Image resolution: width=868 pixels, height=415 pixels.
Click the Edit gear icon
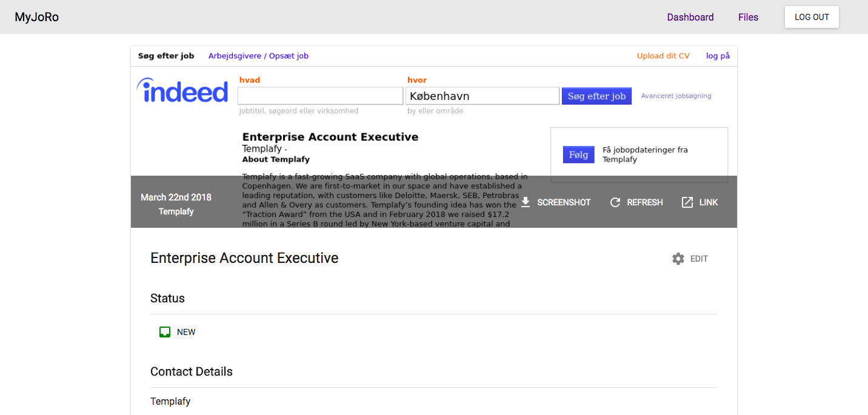point(678,259)
